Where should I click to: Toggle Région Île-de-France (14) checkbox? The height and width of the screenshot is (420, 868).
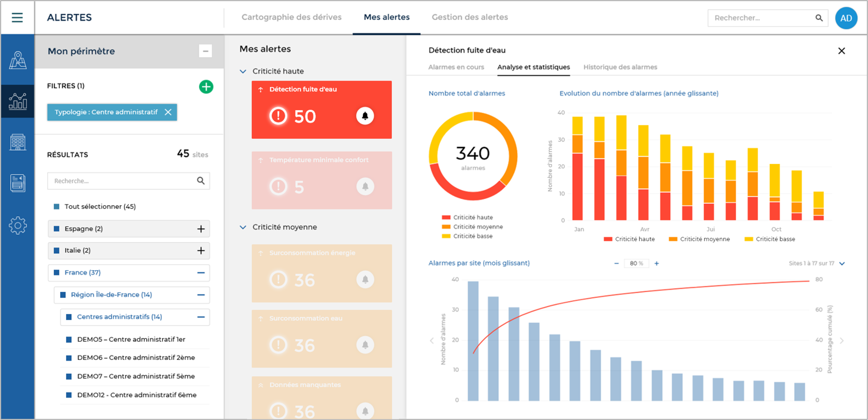(x=63, y=295)
